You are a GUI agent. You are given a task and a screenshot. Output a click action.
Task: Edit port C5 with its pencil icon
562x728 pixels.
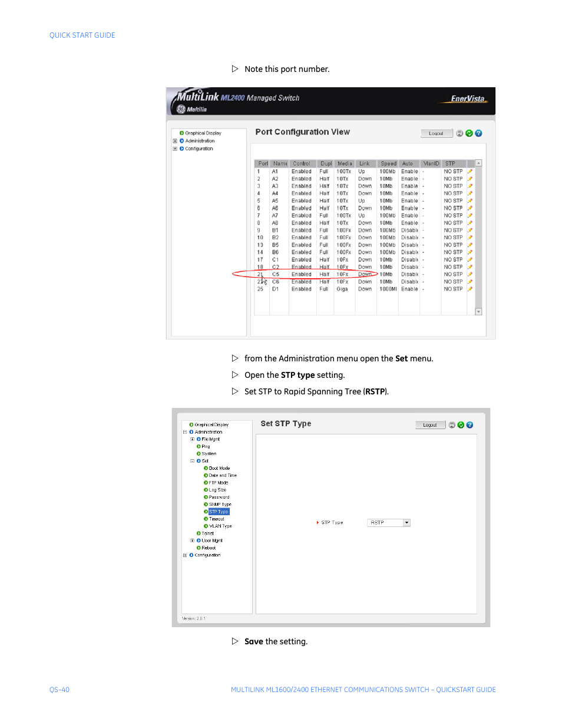(x=470, y=275)
